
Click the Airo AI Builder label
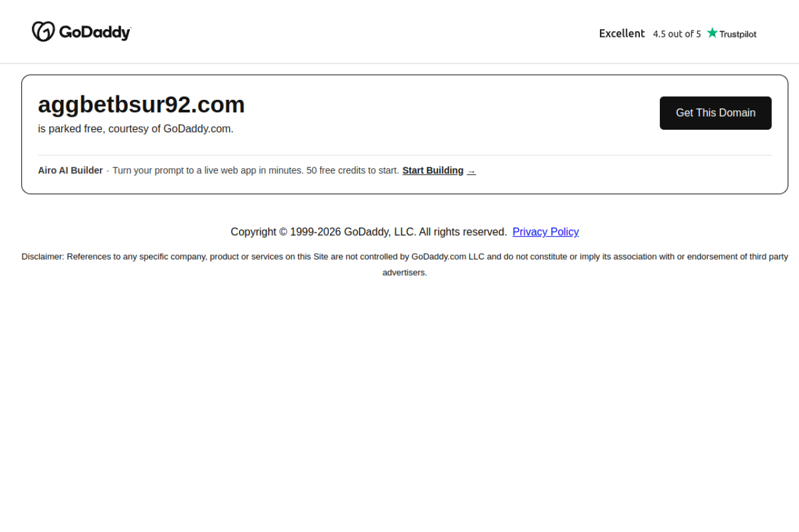71,170
